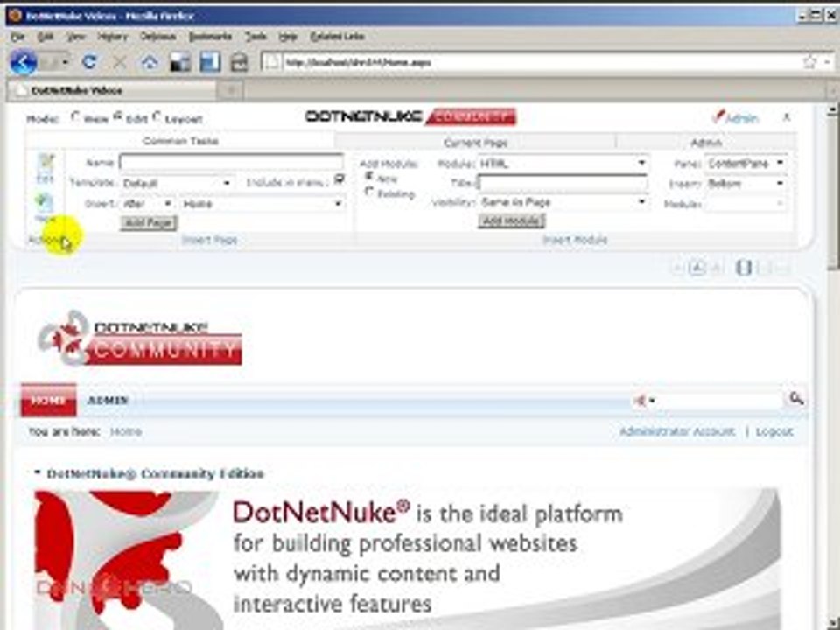
Task: Open the Pane ContentPane dropdown
Action: pyautogui.click(x=745, y=163)
